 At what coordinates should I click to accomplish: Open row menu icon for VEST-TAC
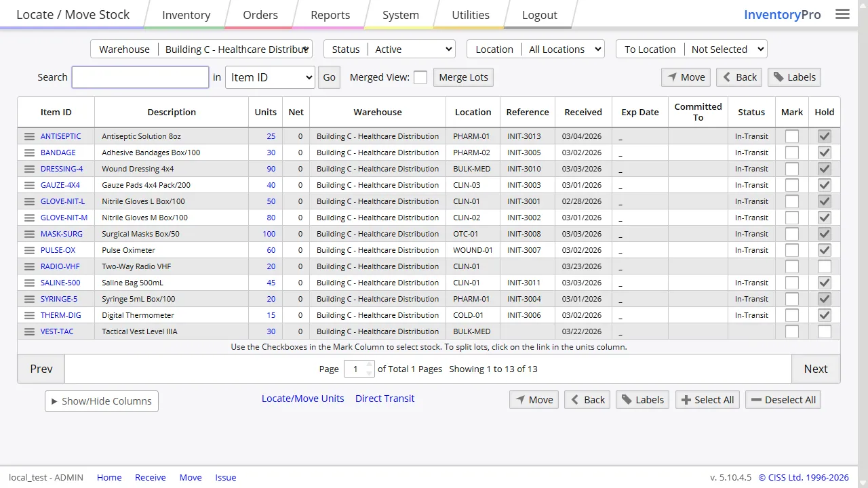coord(29,331)
